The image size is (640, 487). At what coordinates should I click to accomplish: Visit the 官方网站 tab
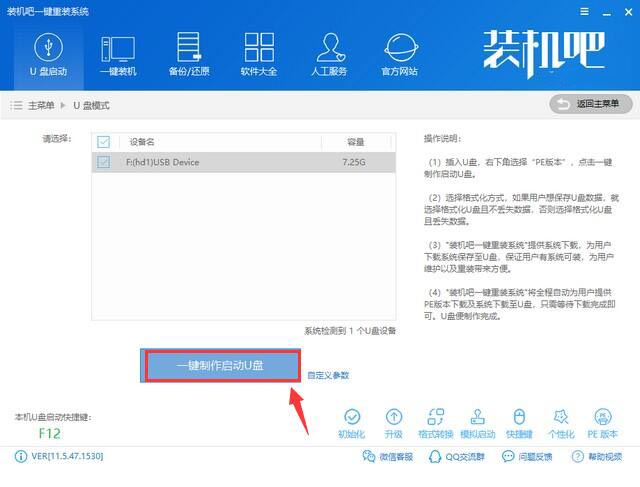[x=400, y=55]
